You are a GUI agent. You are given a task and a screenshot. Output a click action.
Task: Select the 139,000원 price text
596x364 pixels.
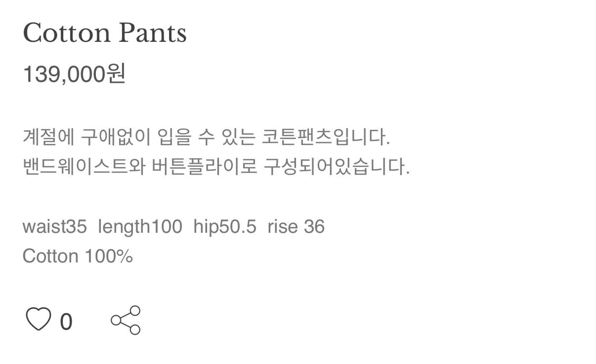click(x=74, y=75)
